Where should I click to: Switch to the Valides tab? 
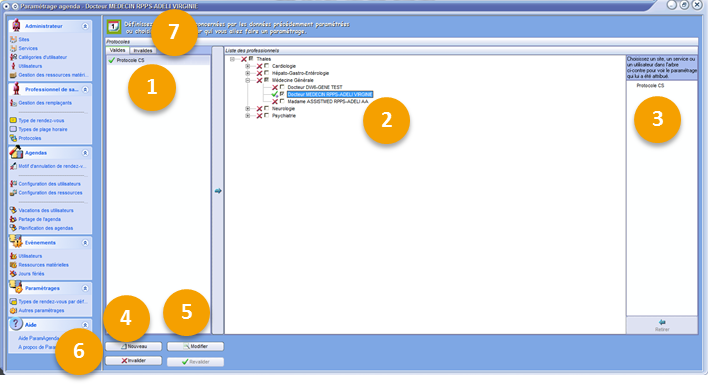pos(118,50)
